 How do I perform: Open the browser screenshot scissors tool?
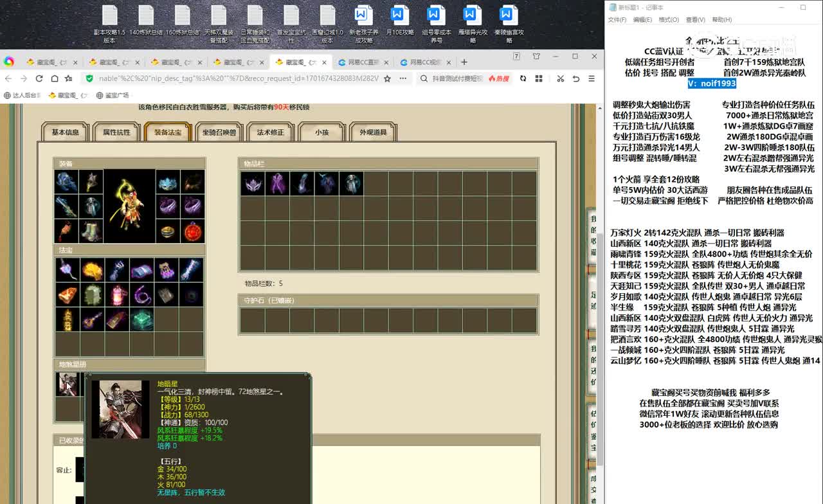click(560, 78)
